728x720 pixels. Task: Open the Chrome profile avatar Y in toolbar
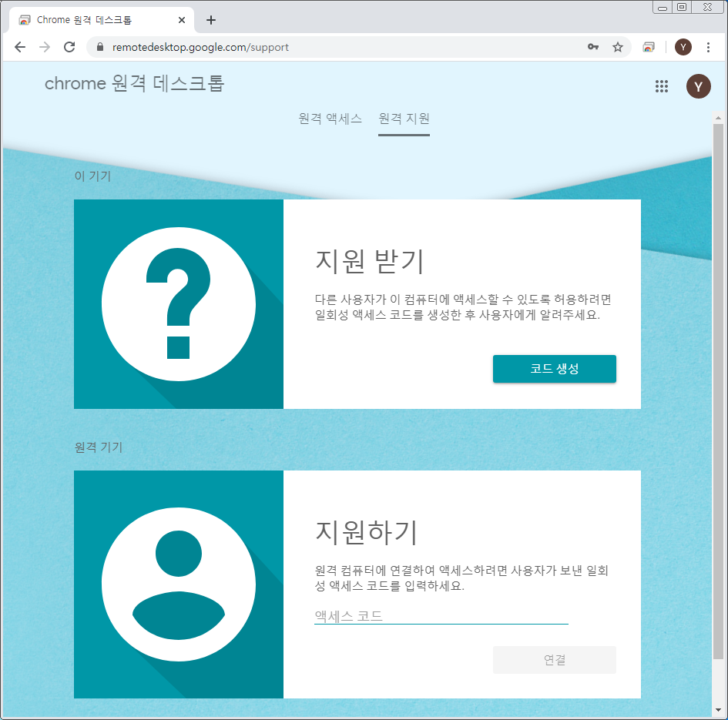click(x=683, y=47)
